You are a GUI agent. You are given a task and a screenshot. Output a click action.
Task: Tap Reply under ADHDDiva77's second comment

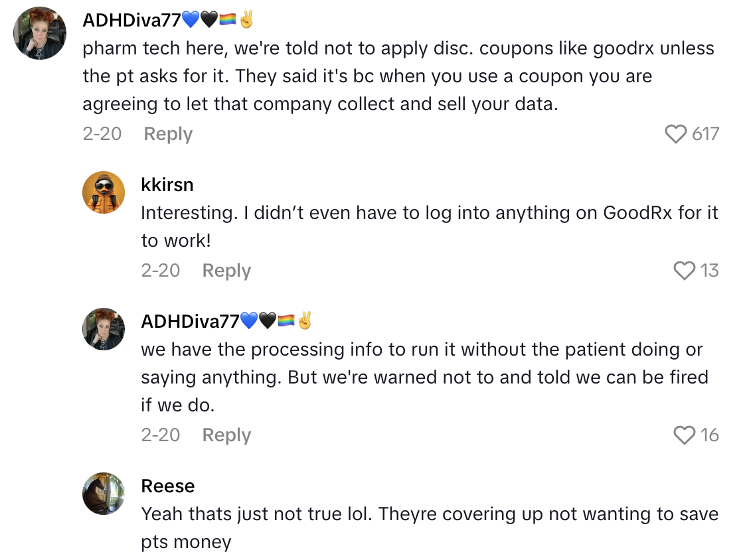point(226,435)
